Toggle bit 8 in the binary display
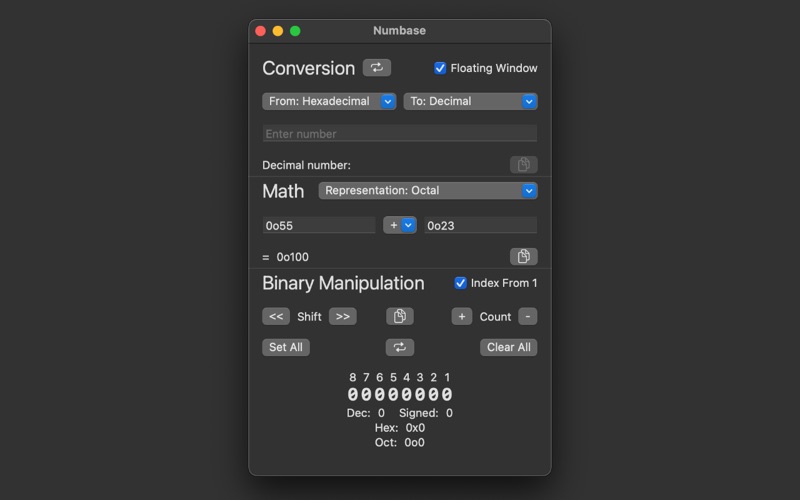The height and width of the screenshot is (500, 800). (x=353, y=394)
